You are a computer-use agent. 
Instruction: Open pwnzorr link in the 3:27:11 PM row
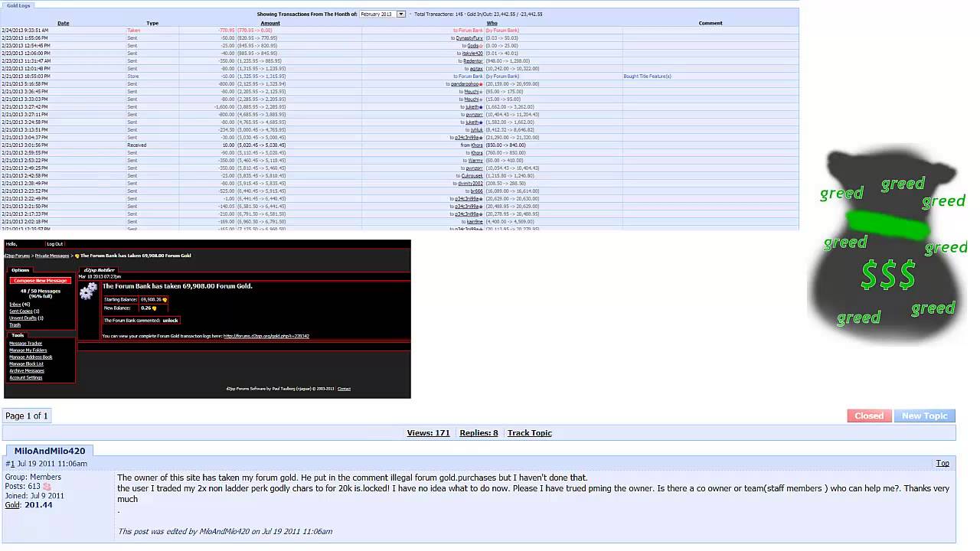475,115
